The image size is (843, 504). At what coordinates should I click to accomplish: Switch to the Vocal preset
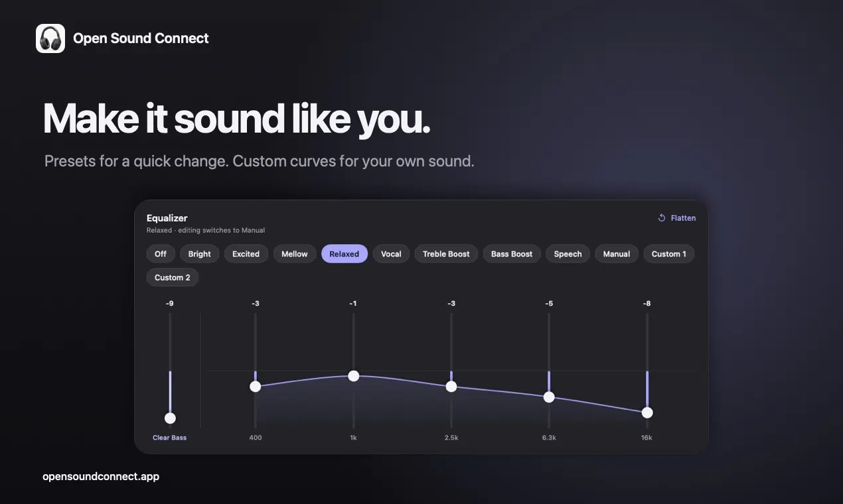click(x=391, y=254)
